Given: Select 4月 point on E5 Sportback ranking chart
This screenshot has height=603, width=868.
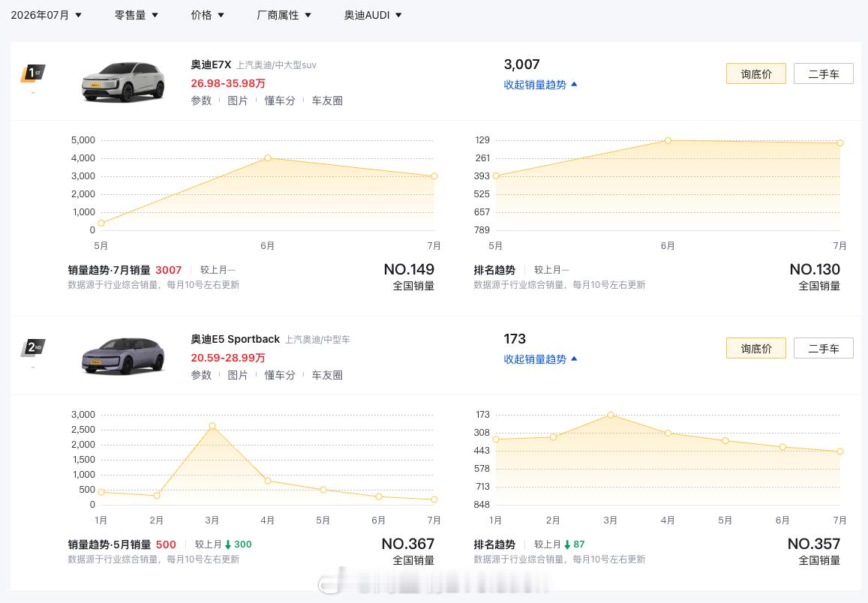Looking at the screenshot, I should click(x=668, y=433).
